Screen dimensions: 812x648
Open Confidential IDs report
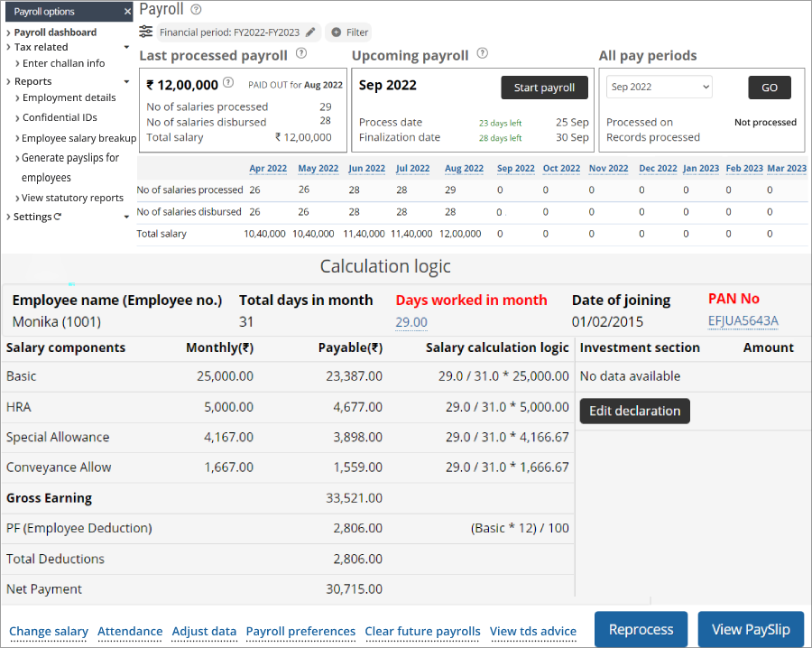pos(60,117)
